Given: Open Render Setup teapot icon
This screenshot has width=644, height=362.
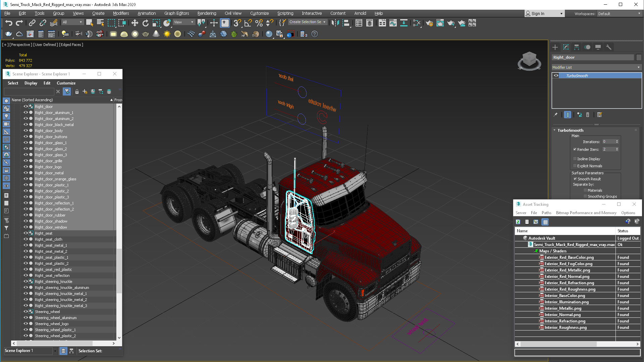Looking at the screenshot, I should [429, 23].
